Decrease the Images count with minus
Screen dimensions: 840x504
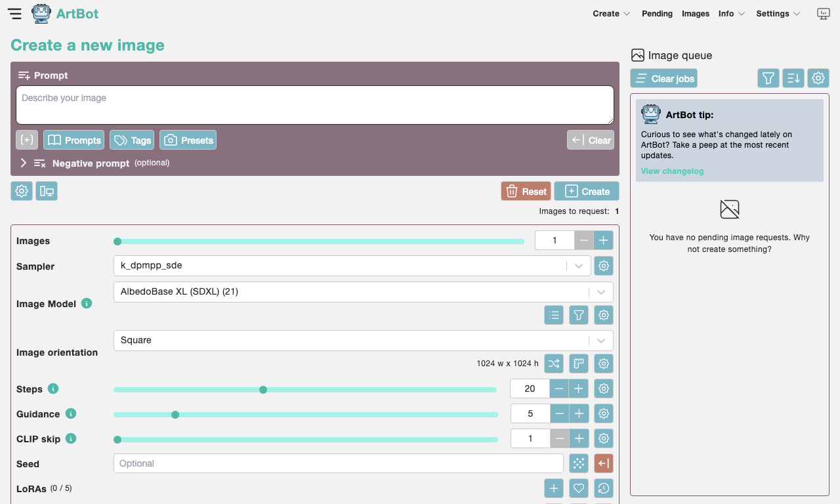[x=584, y=240]
